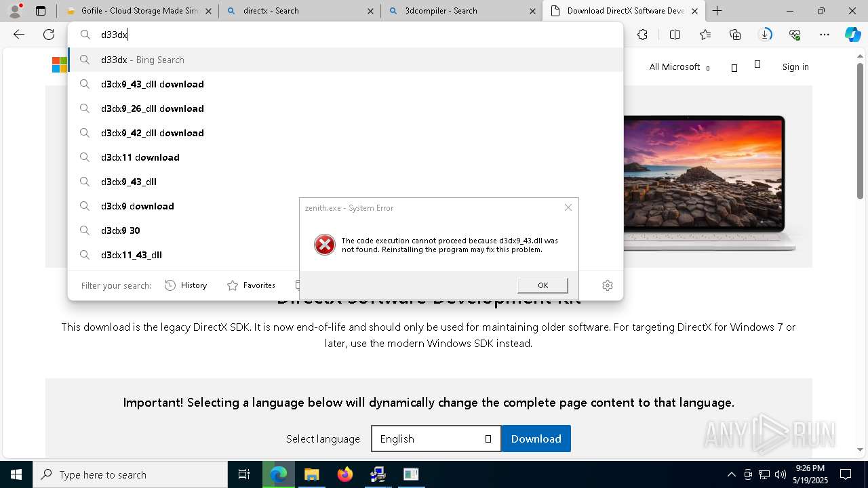Select the 'd33dx - Bing Search' suggestion

coord(346,60)
